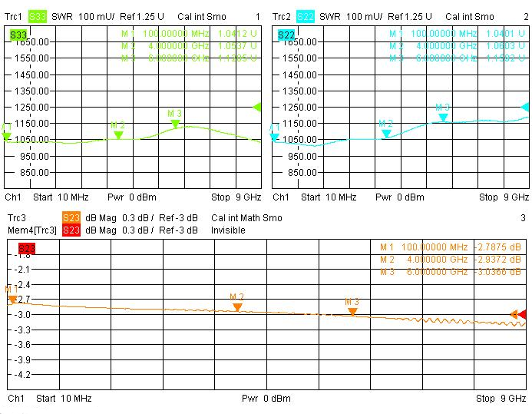This screenshot has height=414, width=532.
Task: Click marker M3 triangle on green S33 trace
Action: pyautogui.click(x=175, y=123)
